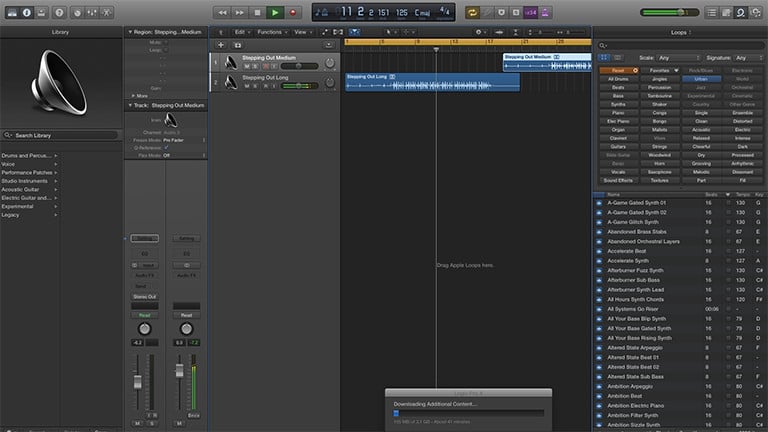The width and height of the screenshot is (768, 432).
Task: Open the List Editors button
Action: pos(712,13)
